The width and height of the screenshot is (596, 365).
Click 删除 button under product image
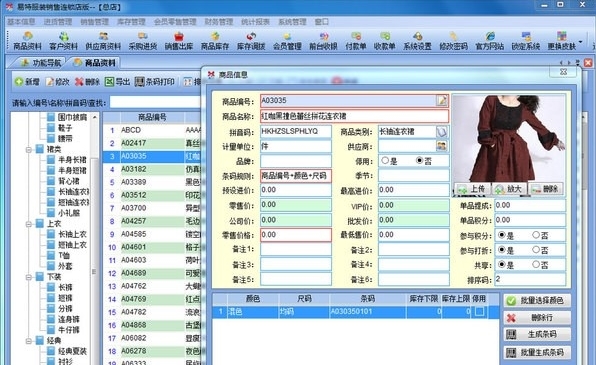coord(545,189)
